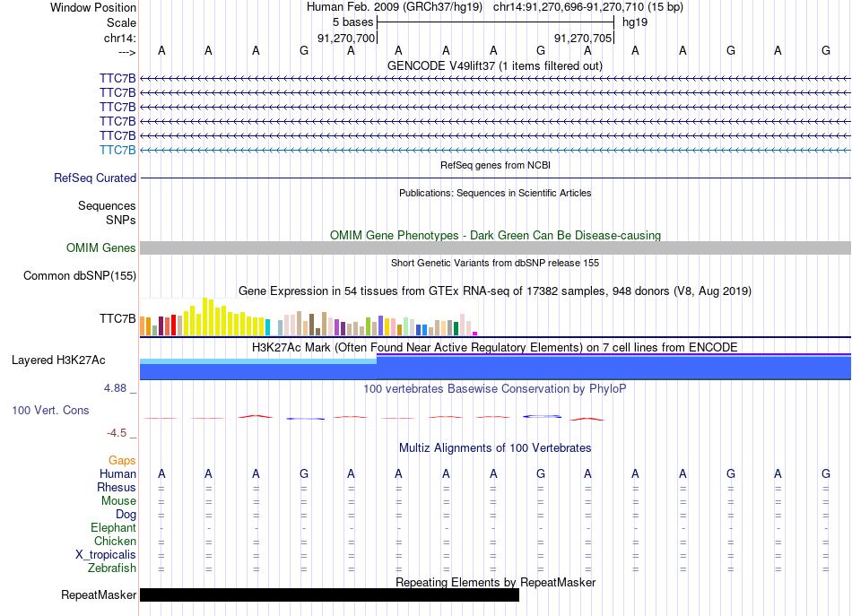
Task: Select the Scale track label
Action: [x=121, y=22]
